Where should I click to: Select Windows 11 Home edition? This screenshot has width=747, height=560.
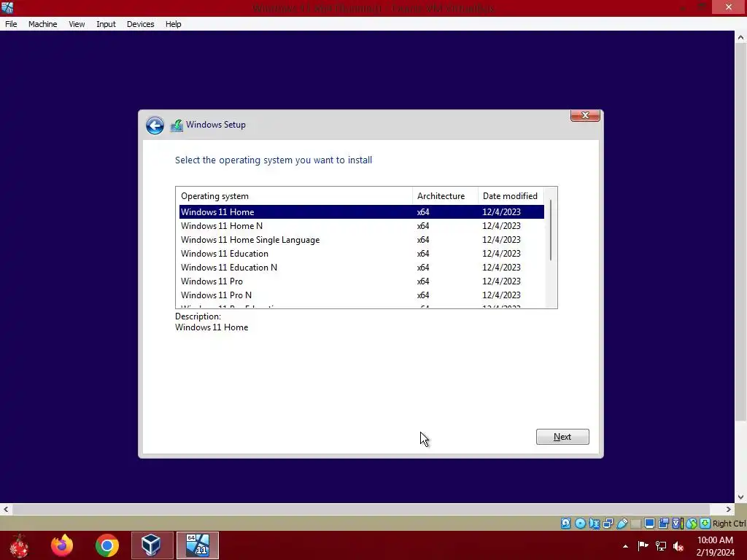coord(362,212)
